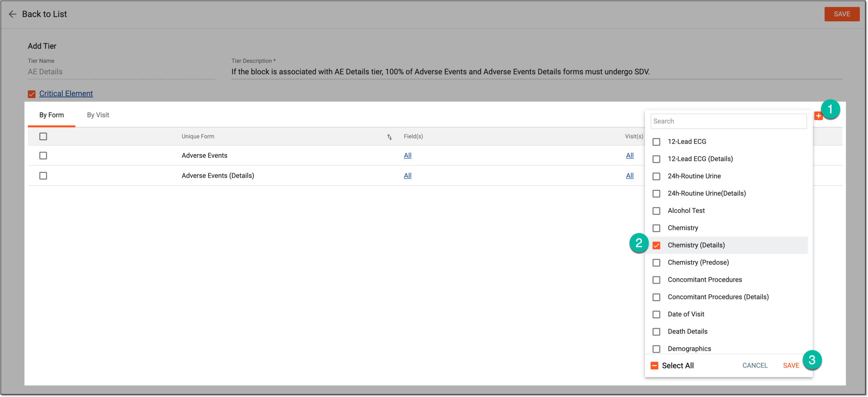Click the Back to List text
868x397 pixels.
(44, 14)
